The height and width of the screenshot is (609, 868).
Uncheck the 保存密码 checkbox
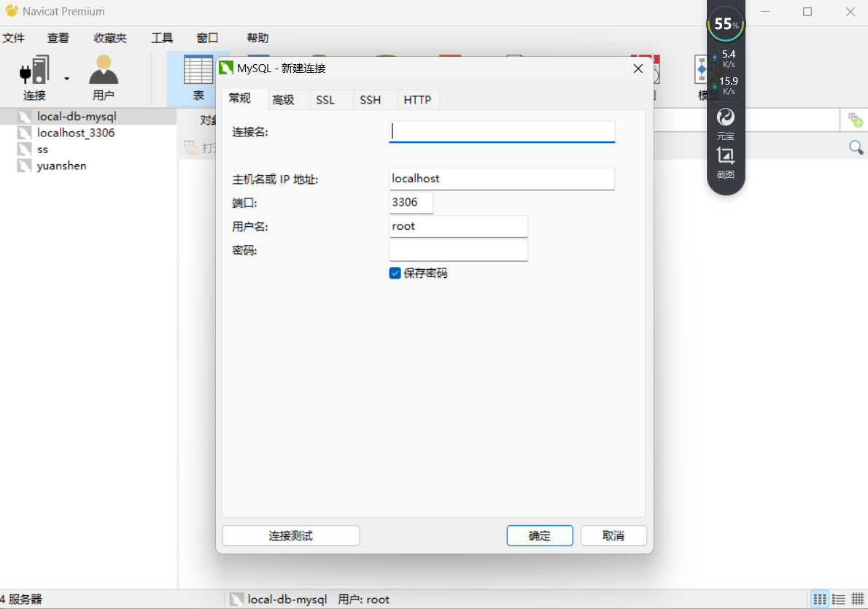(x=395, y=273)
